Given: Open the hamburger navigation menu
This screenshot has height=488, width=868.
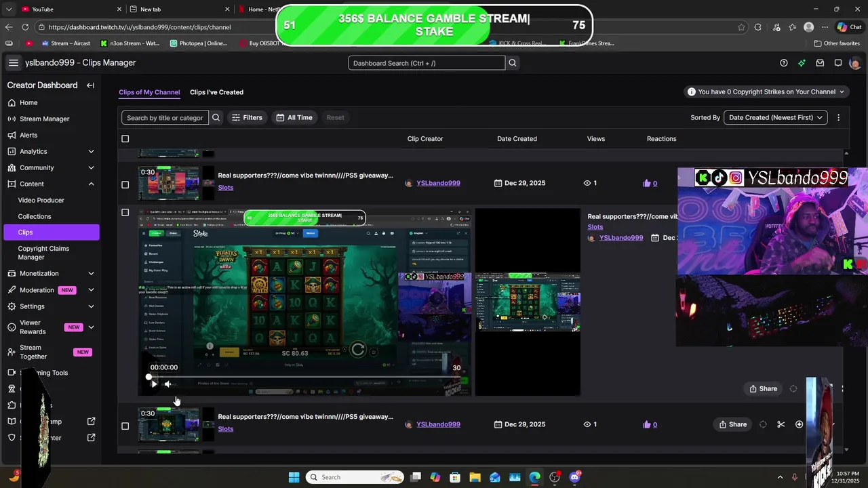Looking at the screenshot, I should coord(13,63).
